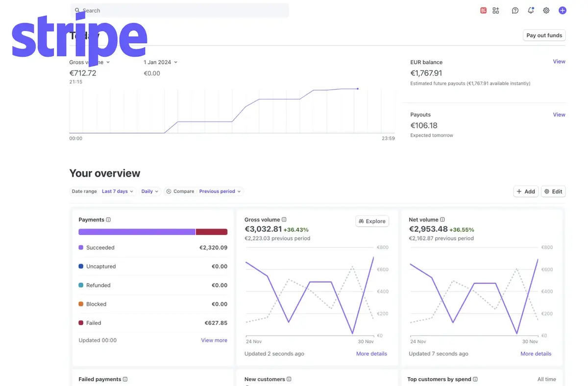Click the Add button in overview
The height and width of the screenshot is (386, 588).
pyautogui.click(x=526, y=192)
